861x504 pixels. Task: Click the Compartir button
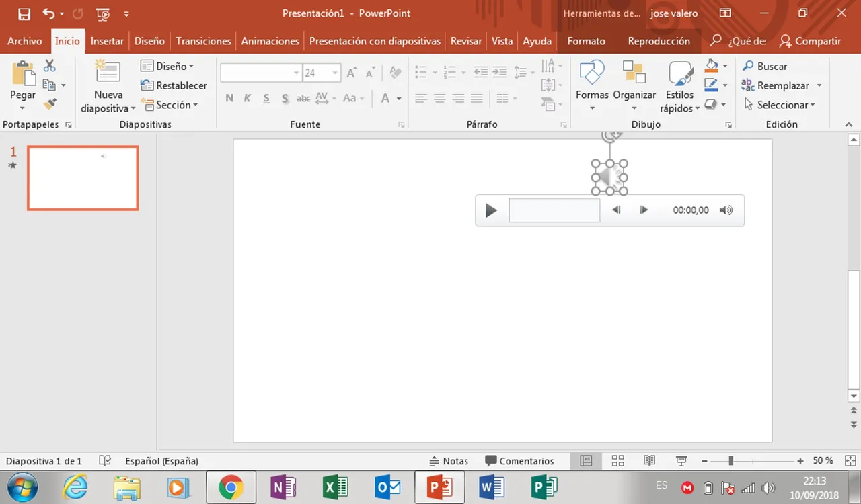coord(810,41)
